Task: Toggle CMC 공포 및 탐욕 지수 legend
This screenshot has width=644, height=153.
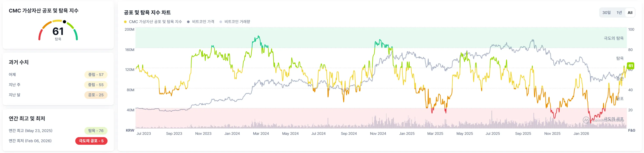Action: tap(155, 22)
